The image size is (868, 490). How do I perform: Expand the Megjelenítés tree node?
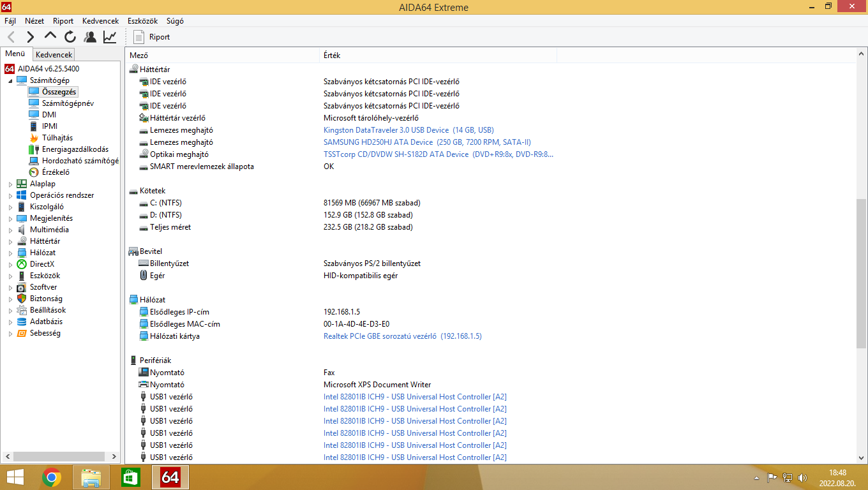pos(10,218)
